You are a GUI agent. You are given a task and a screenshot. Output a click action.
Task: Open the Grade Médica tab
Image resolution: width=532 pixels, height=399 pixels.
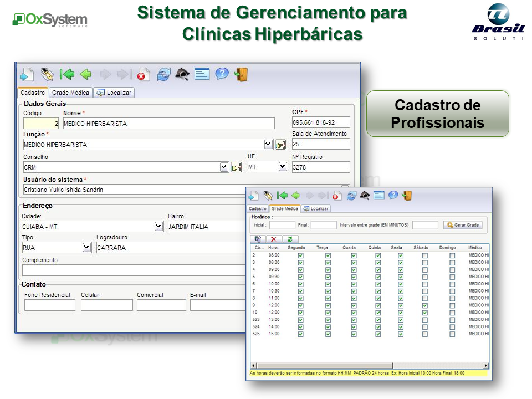click(x=71, y=93)
